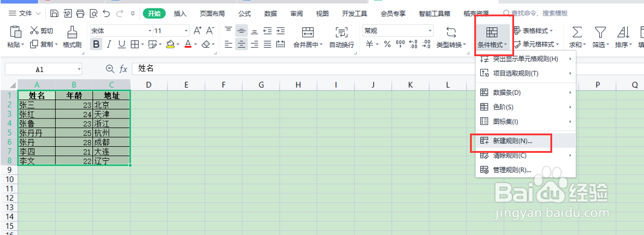Screen dimensions: 644x235
Task: Click the currency (￥) format icon
Action: [369, 44]
